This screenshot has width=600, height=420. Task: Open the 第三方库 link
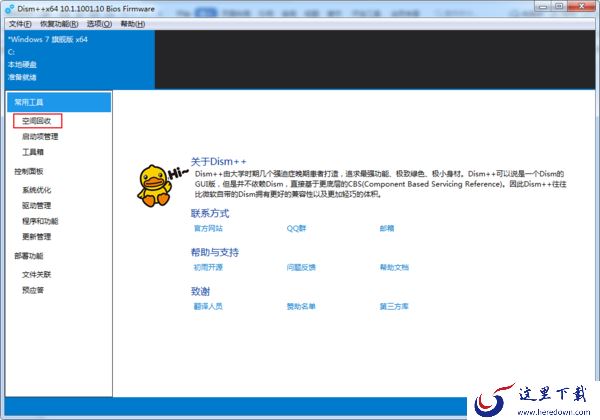[x=394, y=306]
